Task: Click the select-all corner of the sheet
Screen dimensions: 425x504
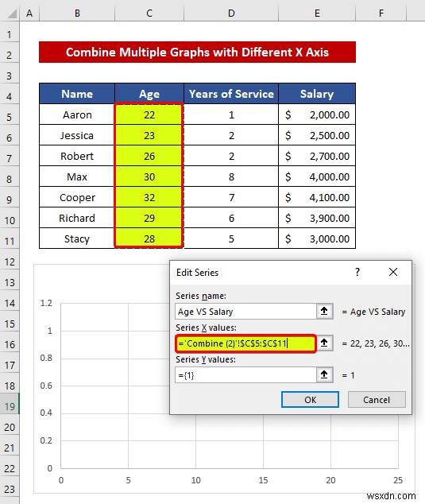Action: tap(10, 14)
